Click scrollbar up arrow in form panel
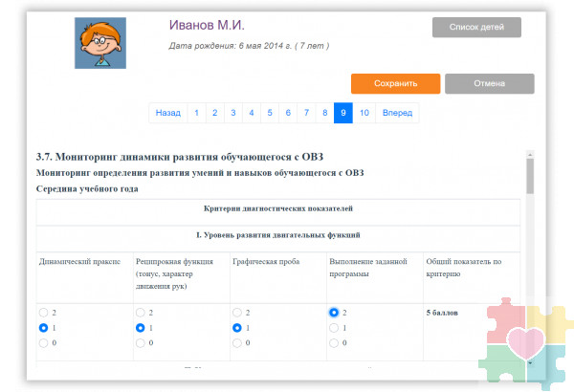Viewport: 574px width, 392px height. pos(530,154)
